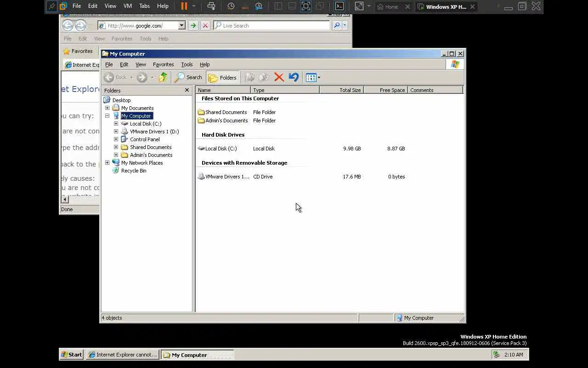
Task: Click the Internet Explorer Back button
Action: pyautogui.click(x=68, y=26)
